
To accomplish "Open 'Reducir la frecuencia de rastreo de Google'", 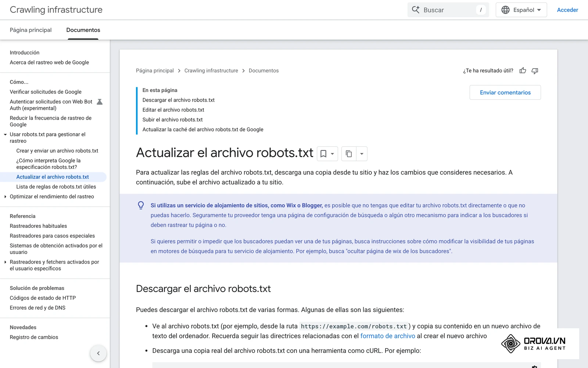I will pos(51,121).
